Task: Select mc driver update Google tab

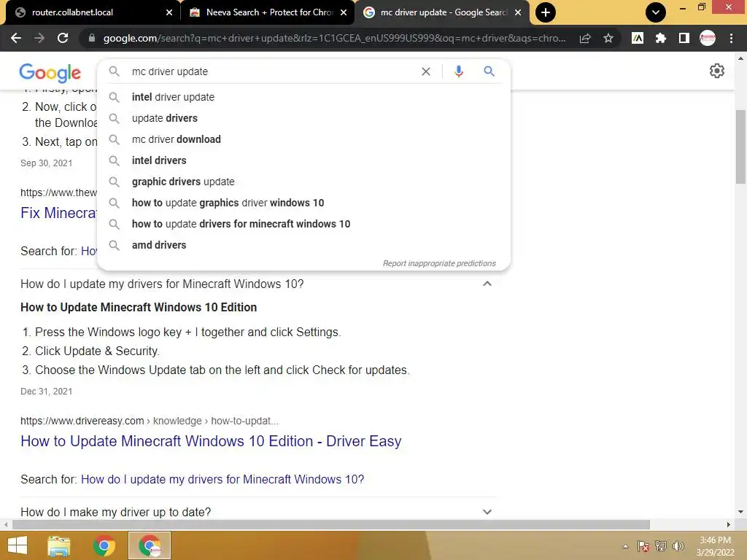Action: tap(441, 12)
